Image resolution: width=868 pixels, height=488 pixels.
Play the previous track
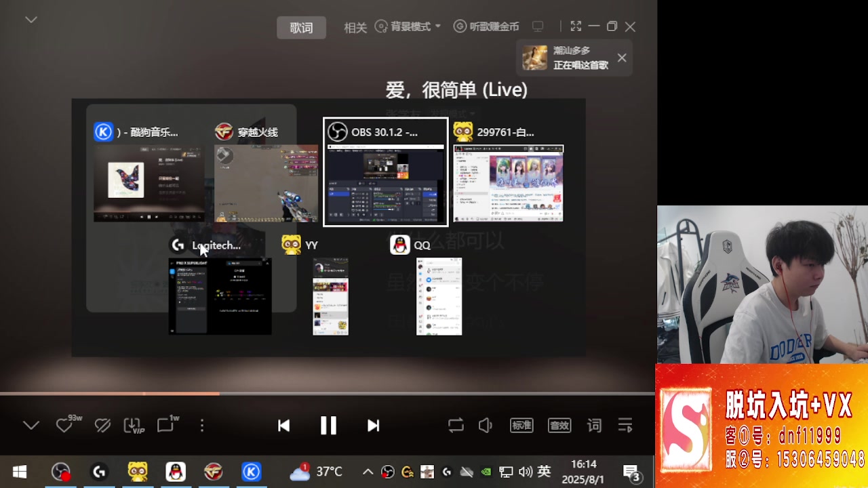coord(284,426)
